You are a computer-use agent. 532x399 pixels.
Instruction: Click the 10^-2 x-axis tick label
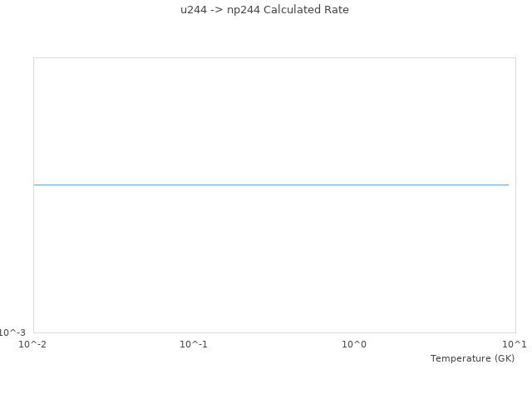point(33,344)
